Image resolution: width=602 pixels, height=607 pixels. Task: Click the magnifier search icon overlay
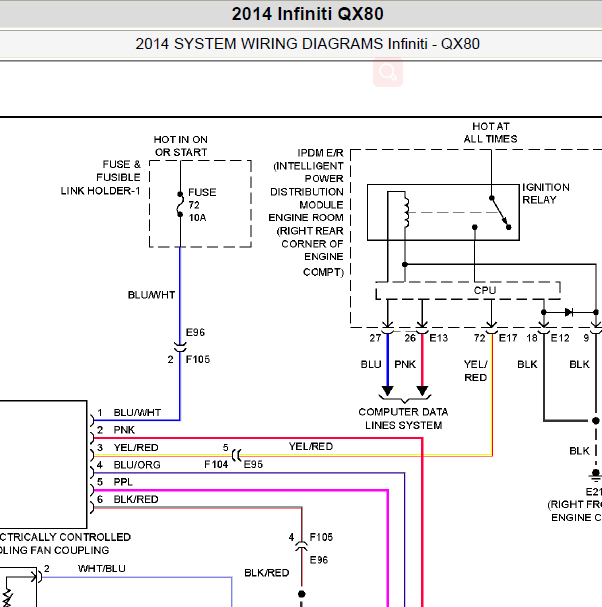pyautogui.click(x=388, y=72)
